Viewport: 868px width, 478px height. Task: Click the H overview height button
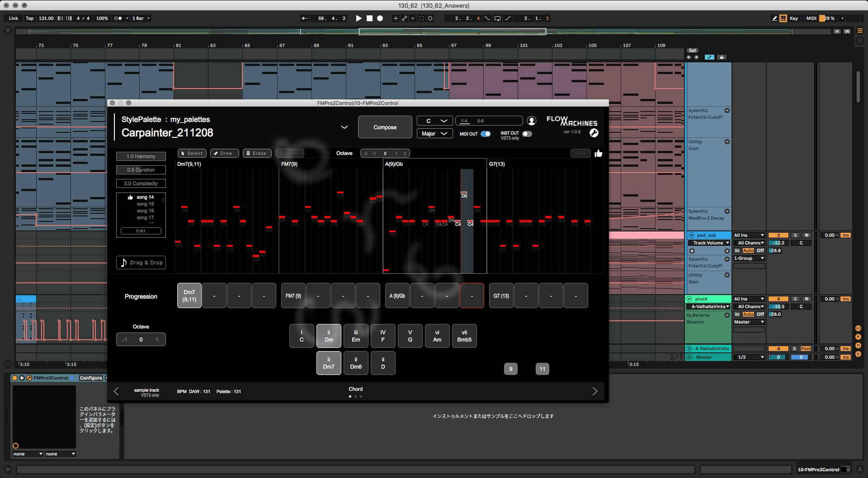(837, 31)
